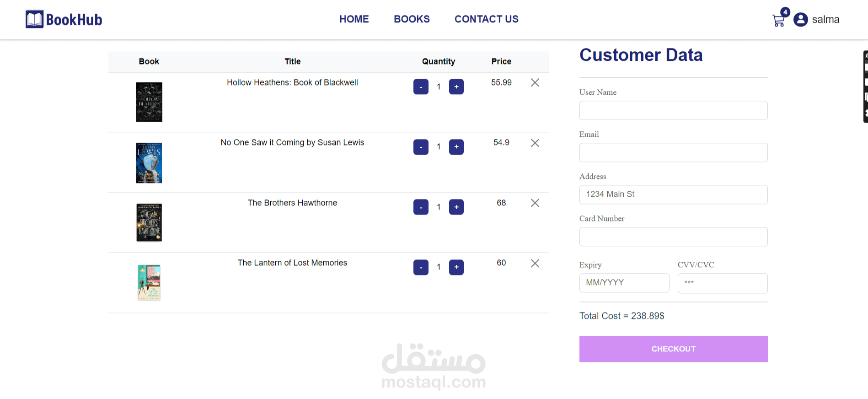Open No One Saw it Coming cover thumbnail
This screenshot has height=399, width=868.
click(x=149, y=163)
